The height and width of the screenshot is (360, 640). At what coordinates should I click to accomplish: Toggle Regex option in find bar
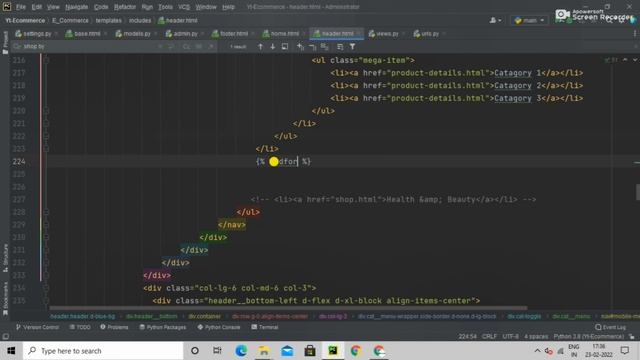211,47
